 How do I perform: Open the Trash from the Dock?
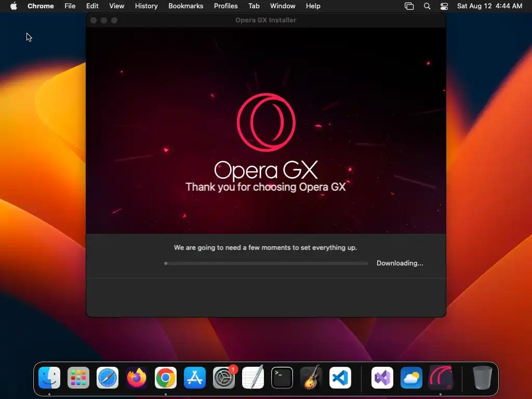tap(483, 378)
